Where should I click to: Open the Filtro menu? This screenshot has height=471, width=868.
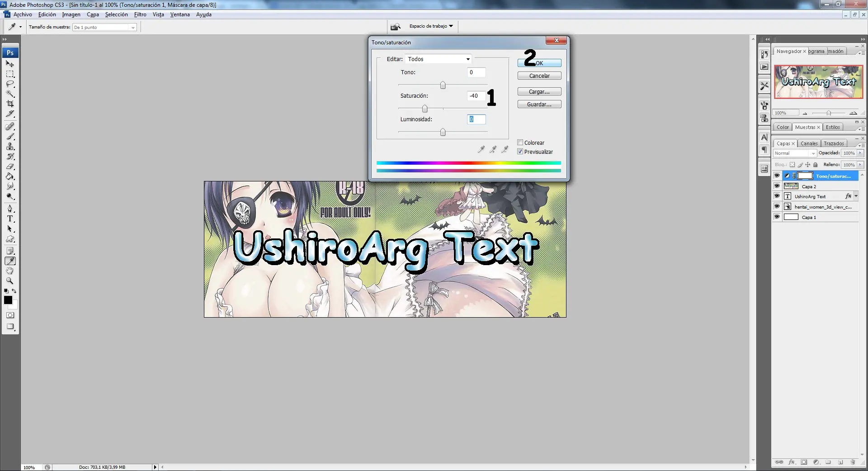(140, 14)
